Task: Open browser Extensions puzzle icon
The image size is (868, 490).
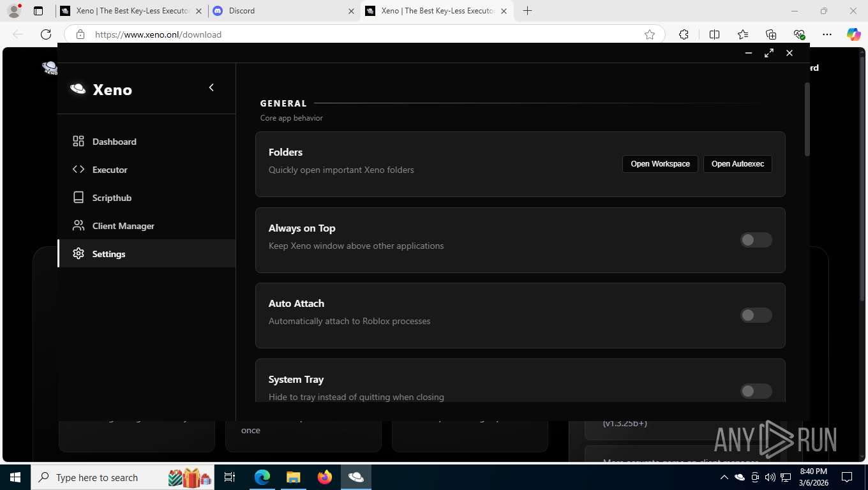Action: tap(684, 34)
